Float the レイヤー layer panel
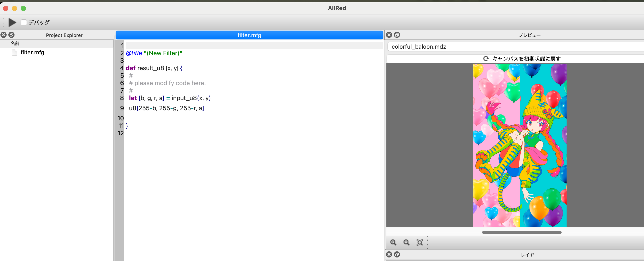This screenshot has height=261, width=644. 397,254
